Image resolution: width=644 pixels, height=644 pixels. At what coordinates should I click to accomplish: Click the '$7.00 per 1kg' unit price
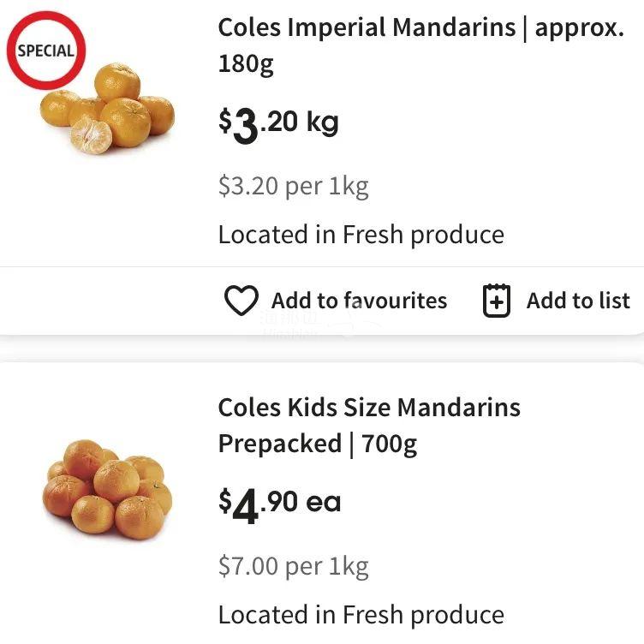[x=293, y=566]
